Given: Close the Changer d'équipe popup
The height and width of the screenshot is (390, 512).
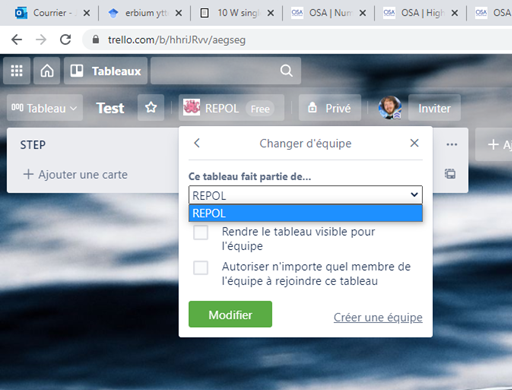Looking at the screenshot, I should coord(414,143).
